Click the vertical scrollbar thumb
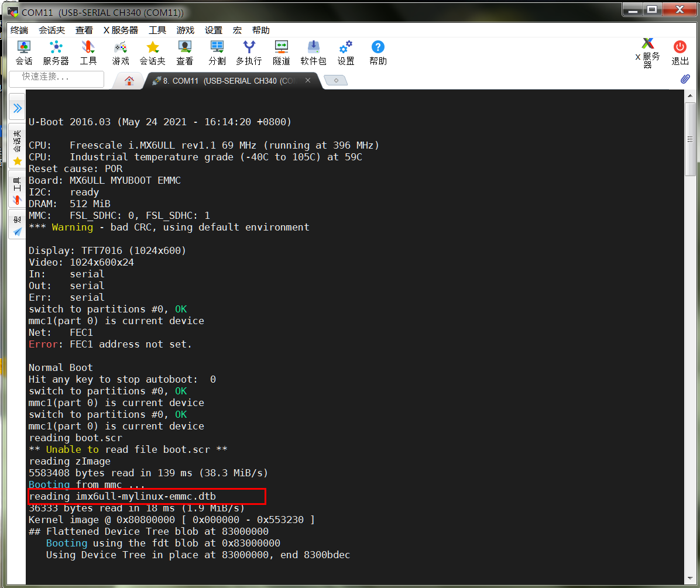 coord(690,139)
